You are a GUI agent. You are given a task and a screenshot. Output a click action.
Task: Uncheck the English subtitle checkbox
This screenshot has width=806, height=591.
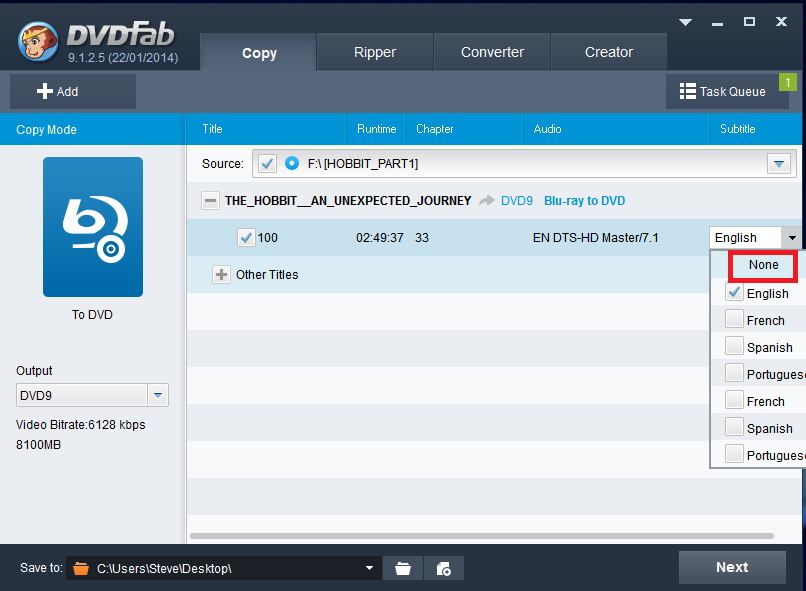[x=734, y=292]
